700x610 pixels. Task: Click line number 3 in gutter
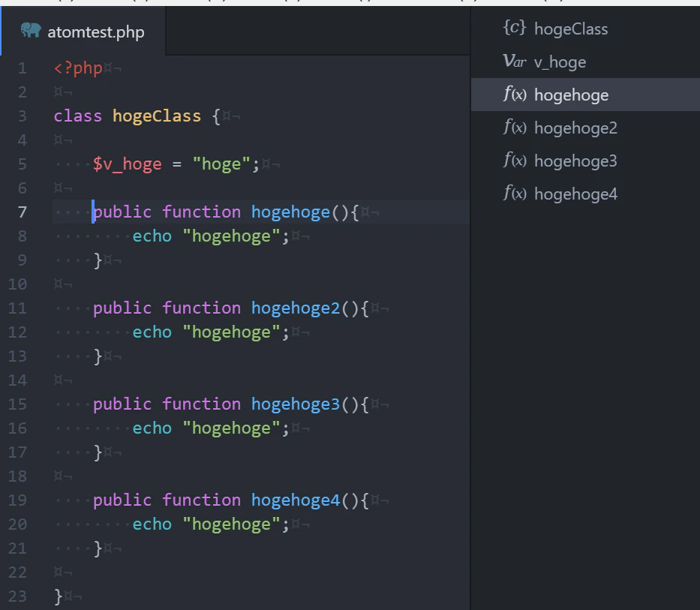pyautogui.click(x=23, y=116)
